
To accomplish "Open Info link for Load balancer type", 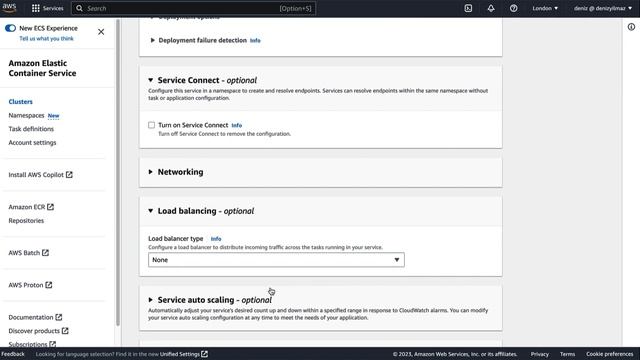I will pos(216,239).
